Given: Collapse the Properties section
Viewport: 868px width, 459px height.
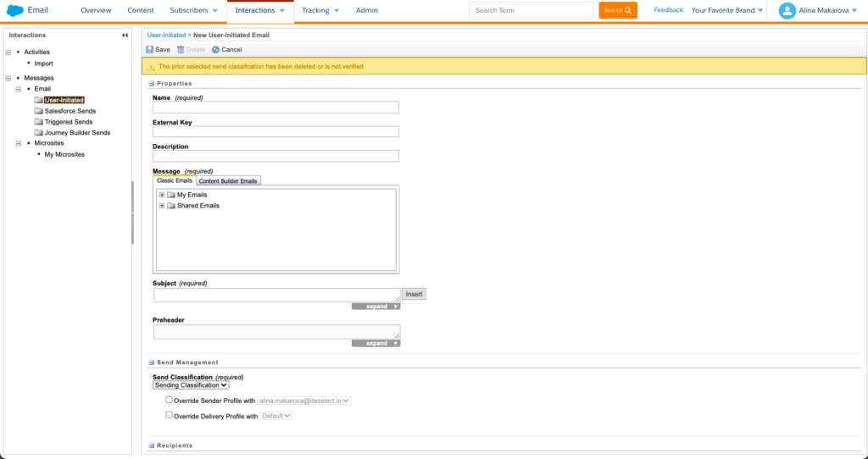Looking at the screenshot, I should pos(152,84).
